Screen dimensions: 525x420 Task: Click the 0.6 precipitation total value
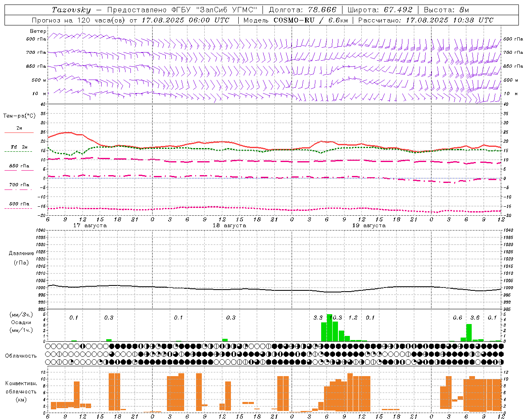click(x=457, y=318)
